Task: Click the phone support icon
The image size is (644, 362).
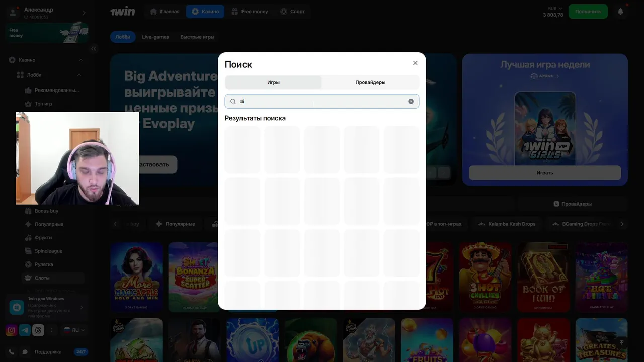Action: tap(12, 352)
